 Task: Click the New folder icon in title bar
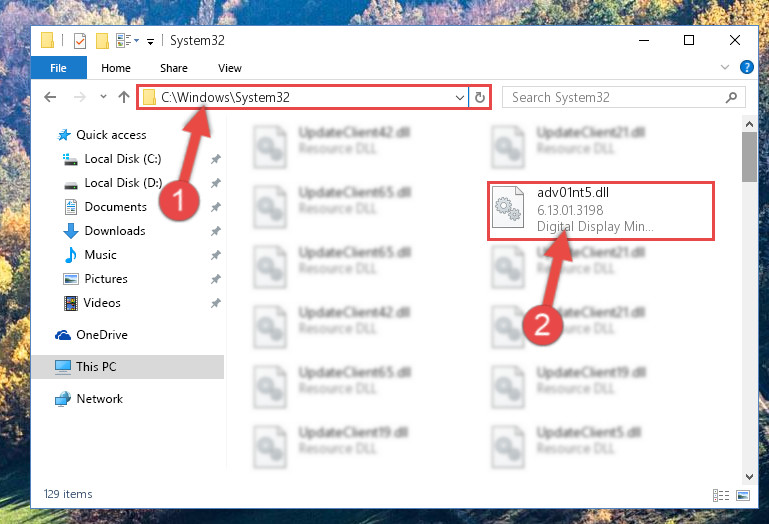pyautogui.click(x=103, y=41)
